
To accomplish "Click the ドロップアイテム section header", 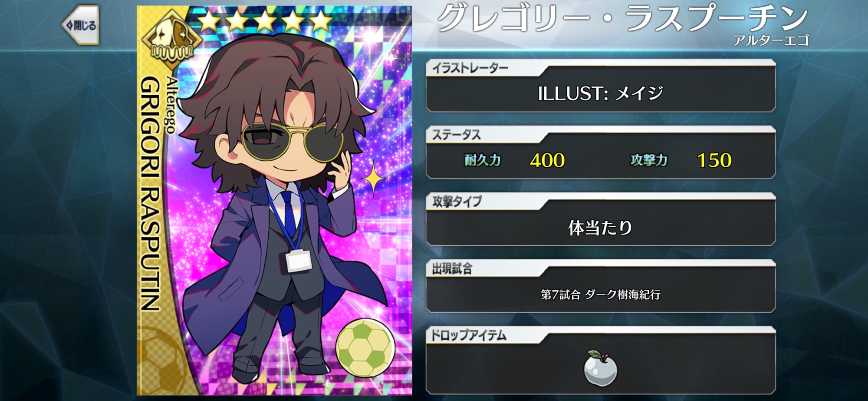I will [468, 336].
